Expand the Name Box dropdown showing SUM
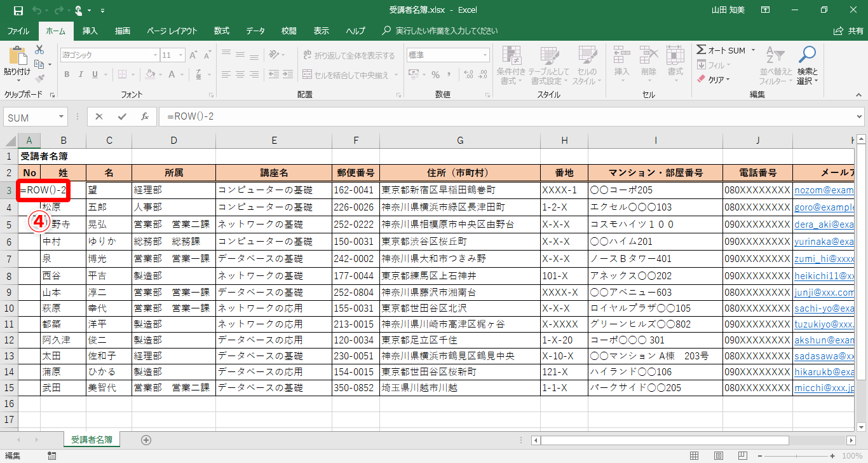The image size is (868, 463). pos(62,117)
